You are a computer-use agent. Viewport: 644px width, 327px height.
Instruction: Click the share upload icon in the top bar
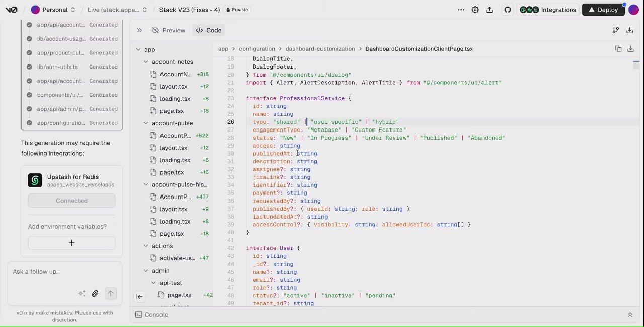[x=489, y=10]
